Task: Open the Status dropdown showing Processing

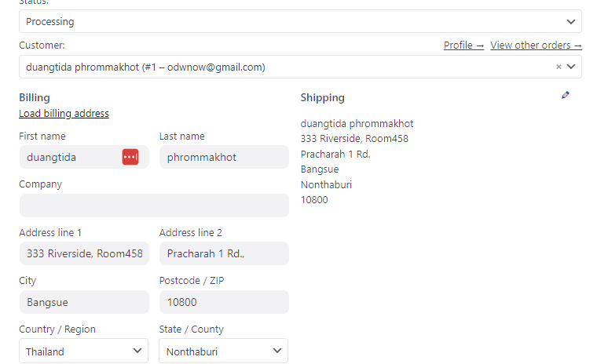Action: coord(300,22)
